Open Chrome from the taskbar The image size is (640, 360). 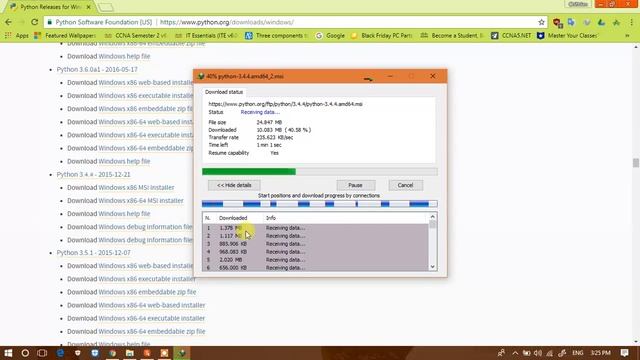(112, 353)
